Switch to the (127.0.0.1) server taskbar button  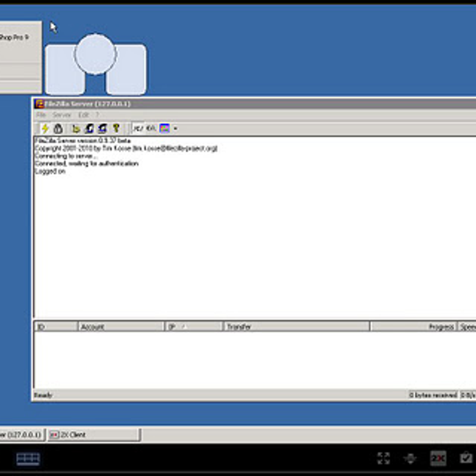point(22,435)
